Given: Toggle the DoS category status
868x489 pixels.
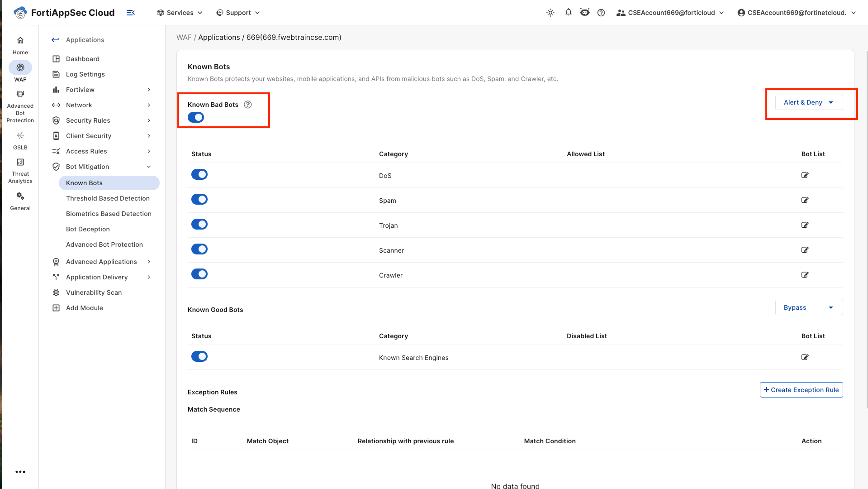Looking at the screenshot, I should [x=199, y=174].
